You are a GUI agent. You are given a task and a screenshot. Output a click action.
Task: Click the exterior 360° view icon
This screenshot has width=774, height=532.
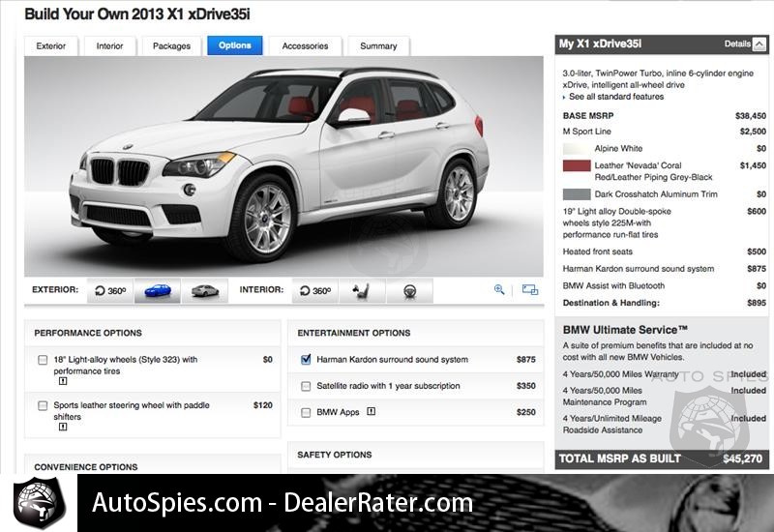[110, 291]
